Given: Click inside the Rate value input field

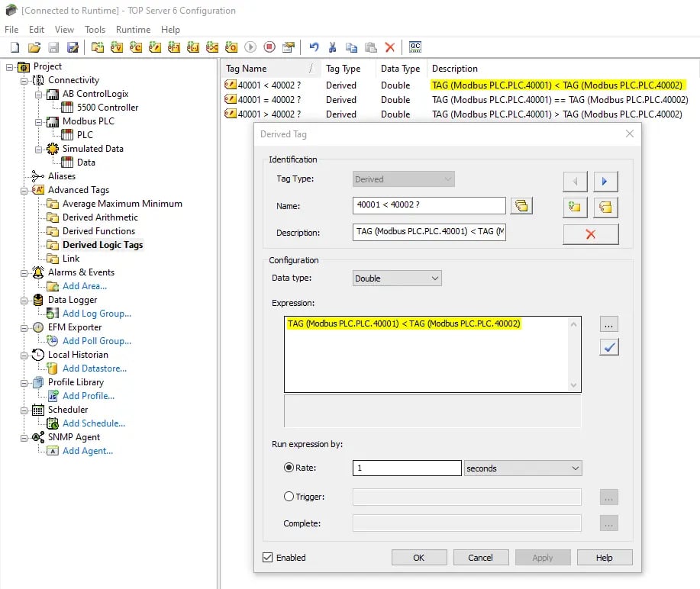Looking at the screenshot, I should pos(406,468).
